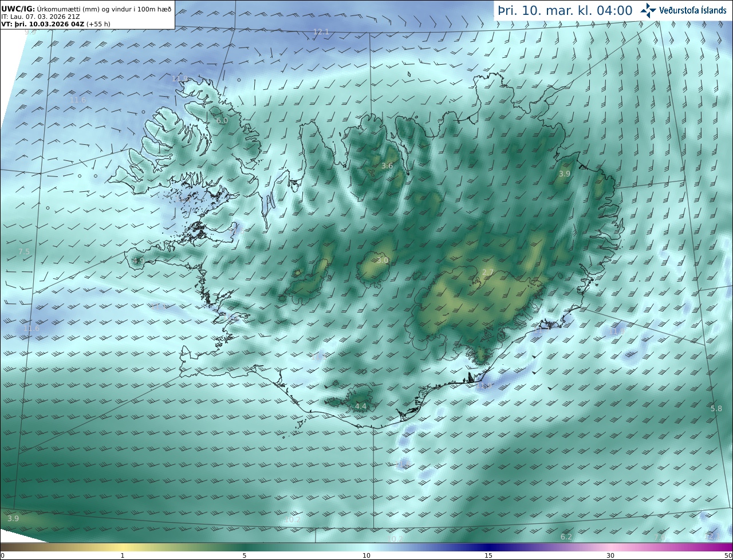
Task: Click the 4.4 value near the south coast
Action: point(361,407)
